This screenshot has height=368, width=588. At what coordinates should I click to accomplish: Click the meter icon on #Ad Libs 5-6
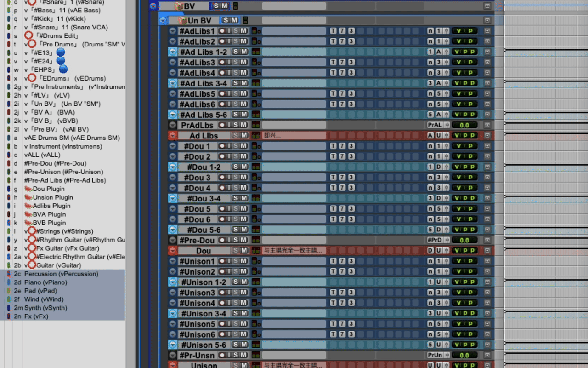256,115
